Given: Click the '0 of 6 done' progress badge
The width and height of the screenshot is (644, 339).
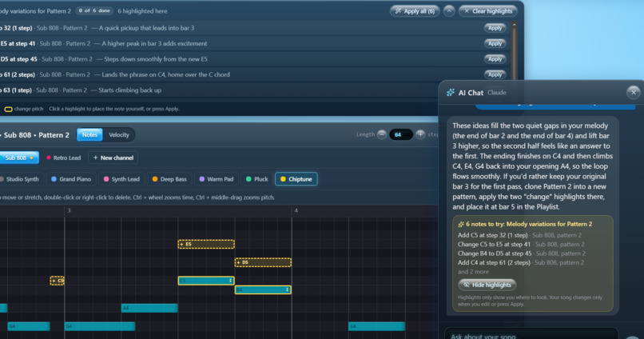Looking at the screenshot, I should [x=94, y=11].
